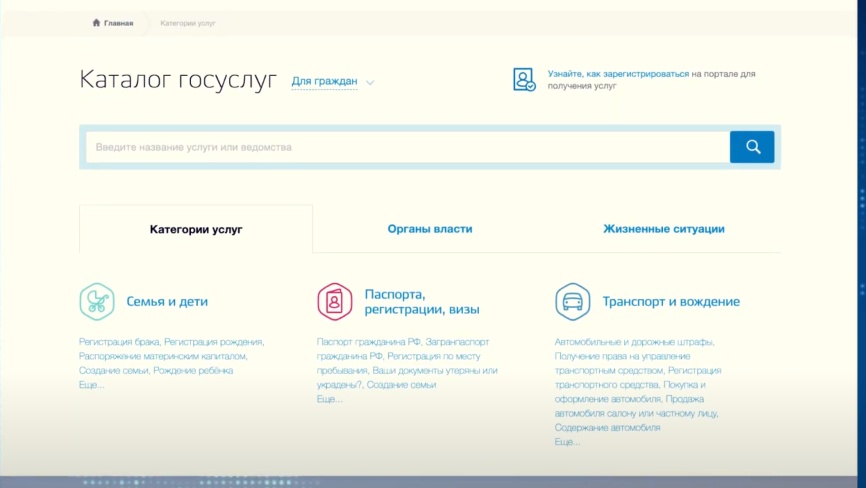Expand Ещё under Семья и дети
This screenshot has height=488, width=866.
[x=91, y=385]
